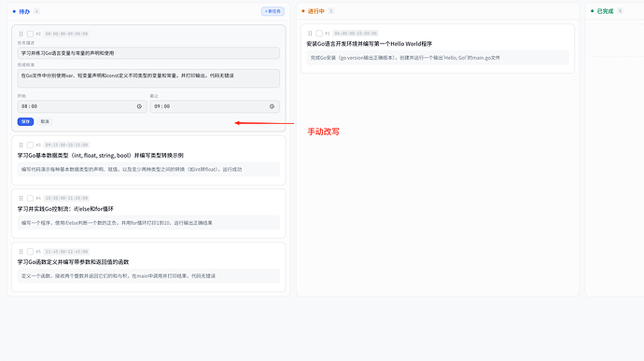The width and height of the screenshot is (644, 361).
Task: Open time picker clock icon for 08:00 field
Action: (139, 106)
